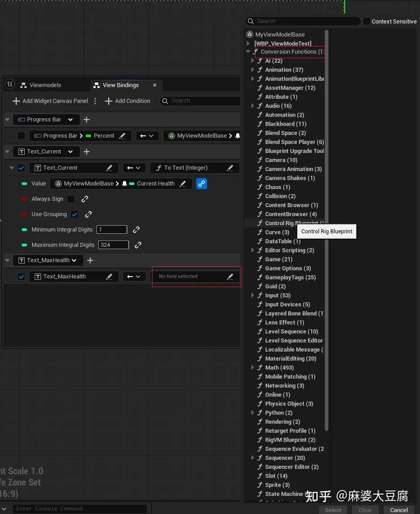Click the plus icon next to Progress Bar dropdown
Image resolution: width=420 pixels, height=514 pixels.
point(87,120)
